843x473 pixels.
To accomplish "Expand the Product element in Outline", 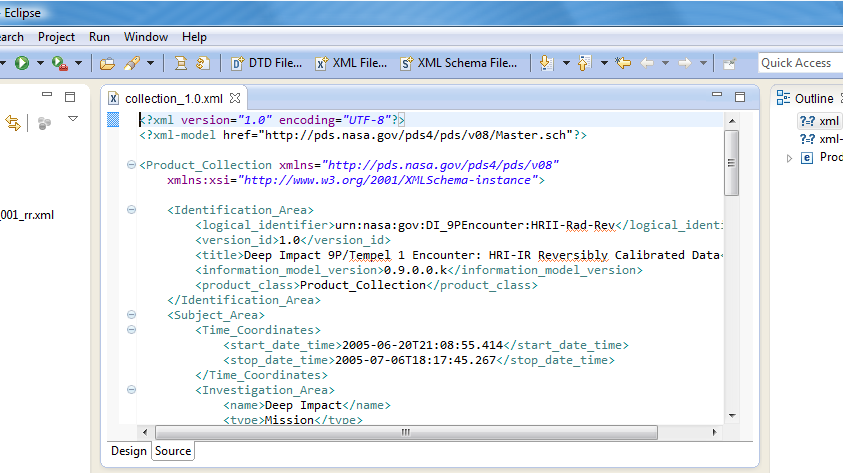I will pos(789,158).
